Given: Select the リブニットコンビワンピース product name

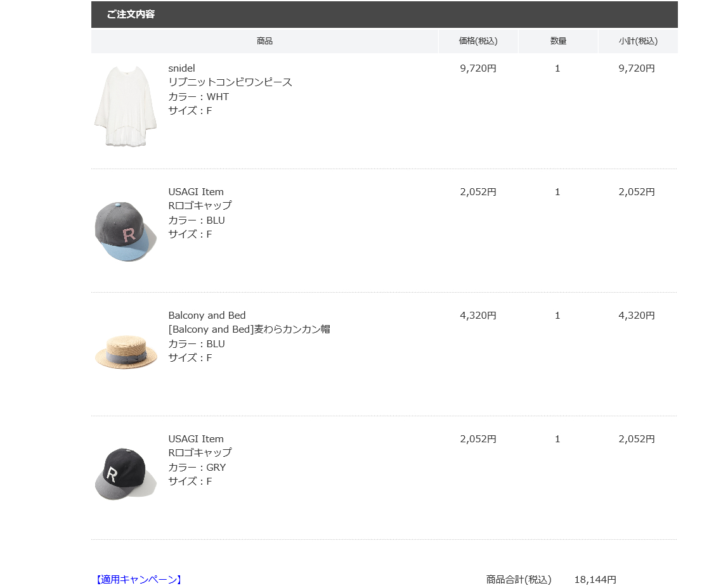Looking at the screenshot, I should (230, 82).
